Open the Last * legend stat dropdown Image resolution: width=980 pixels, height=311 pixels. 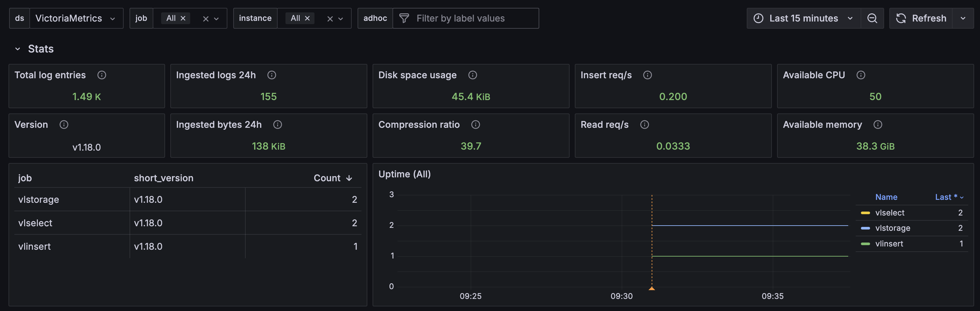tap(950, 197)
